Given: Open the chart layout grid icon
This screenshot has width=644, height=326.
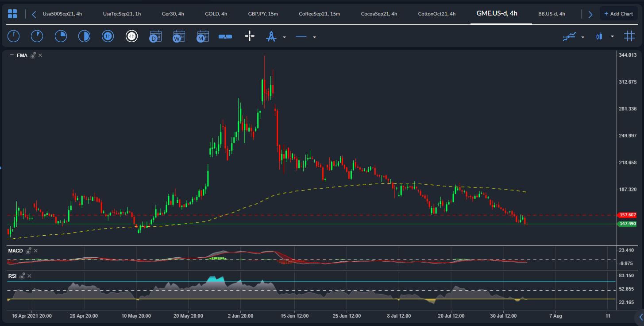Looking at the screenshot, I should point(12,14).
